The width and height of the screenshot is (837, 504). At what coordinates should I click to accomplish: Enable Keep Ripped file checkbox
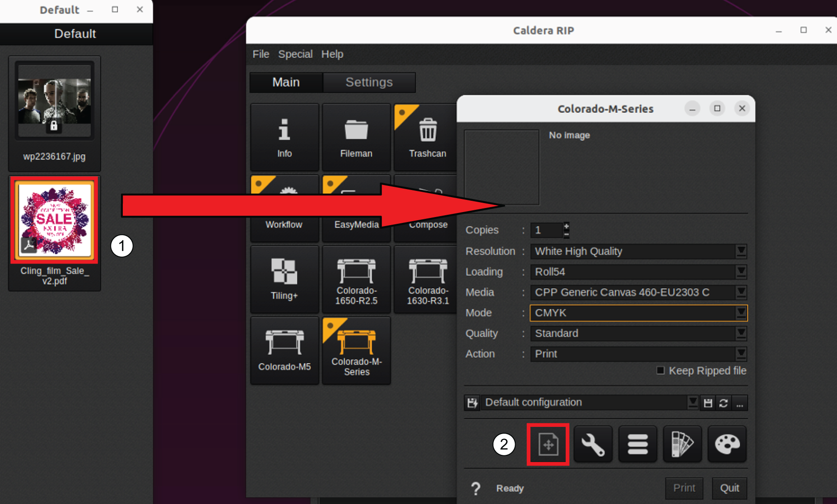[660, 370]
